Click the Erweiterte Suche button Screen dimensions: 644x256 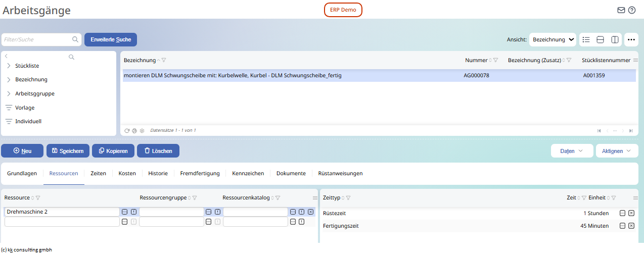point(111,39)
